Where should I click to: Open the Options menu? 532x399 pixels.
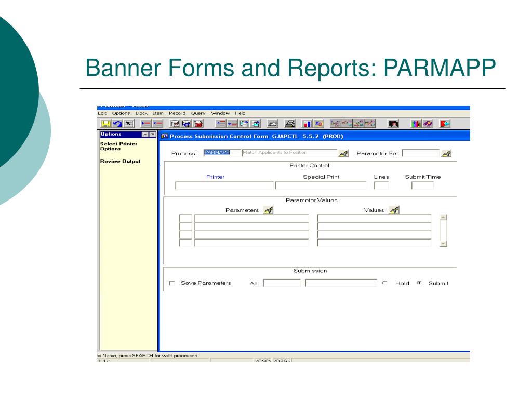pos(121,113)
